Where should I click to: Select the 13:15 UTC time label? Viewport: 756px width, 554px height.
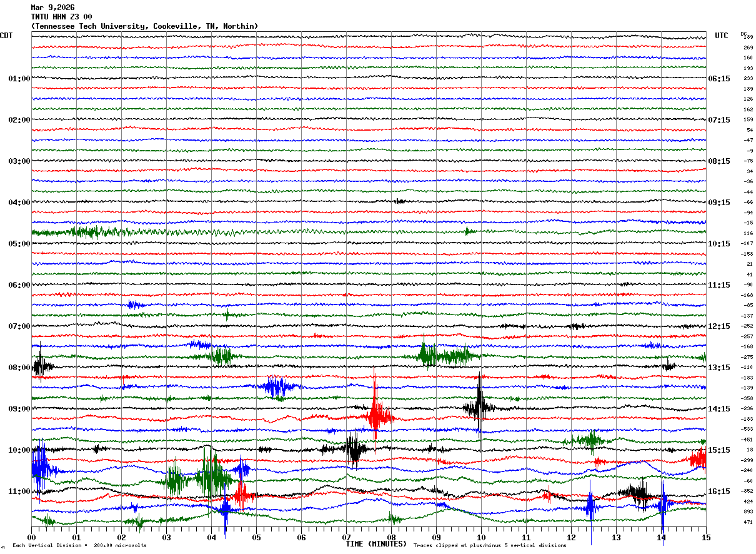click(x=719, y=368)
